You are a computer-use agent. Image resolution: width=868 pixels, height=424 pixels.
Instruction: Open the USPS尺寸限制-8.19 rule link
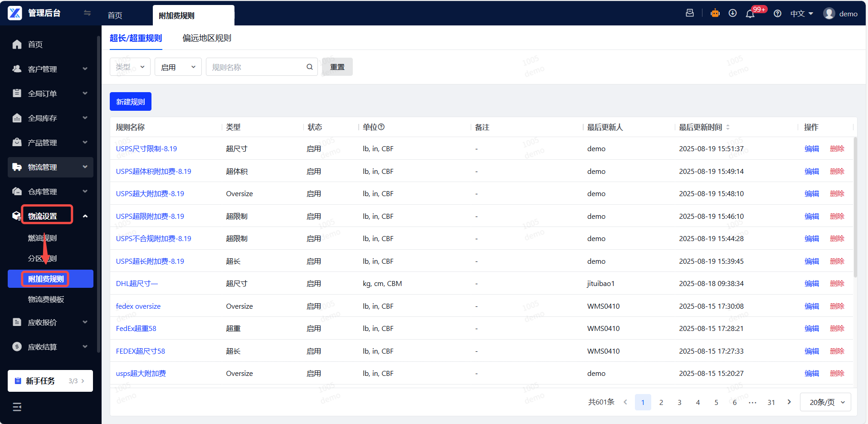click(x=146, y=149)
